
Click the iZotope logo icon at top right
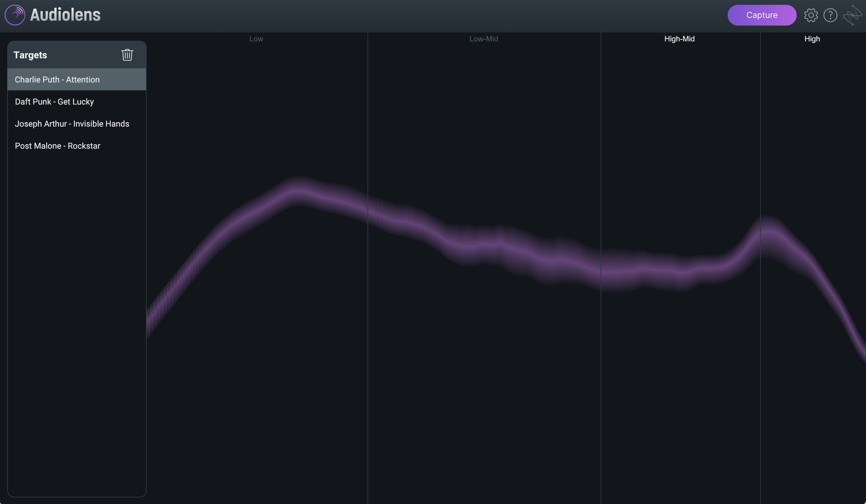pyautogui.click(x=853, y=15)
